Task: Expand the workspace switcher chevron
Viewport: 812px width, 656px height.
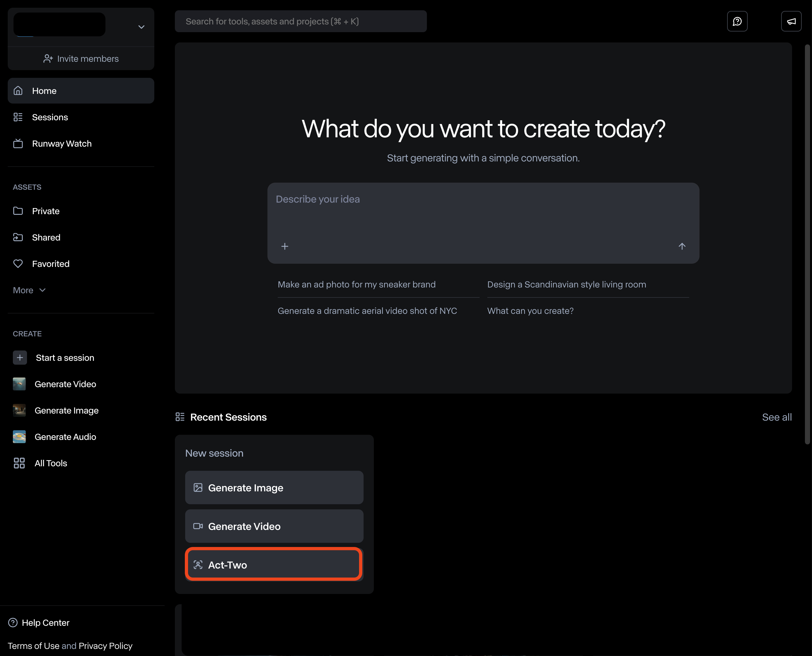Action: pos(141,27)
